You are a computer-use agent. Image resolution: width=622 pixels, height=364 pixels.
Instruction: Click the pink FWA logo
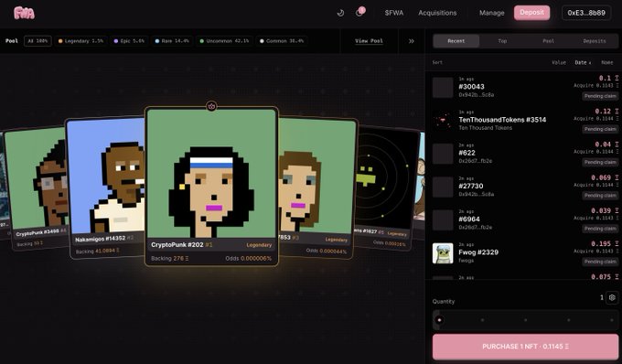click(24, 13)
